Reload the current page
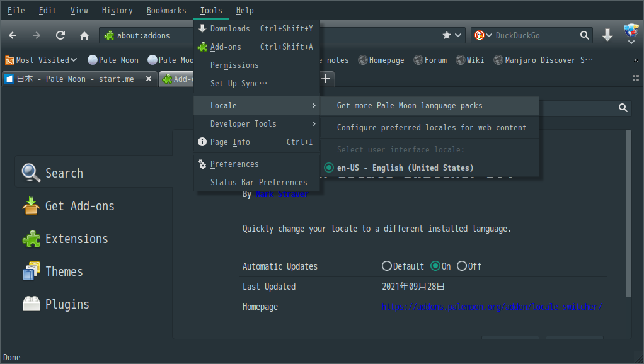 point(60,36)
